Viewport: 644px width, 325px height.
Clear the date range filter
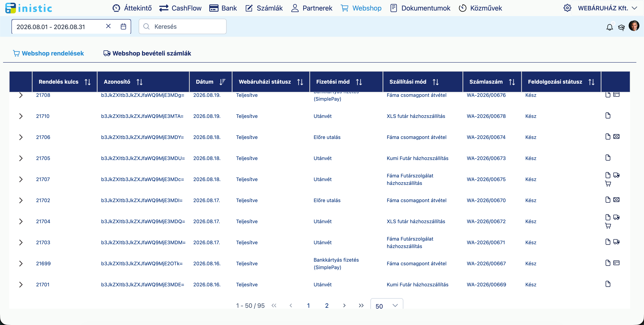[x=108, y=26]
